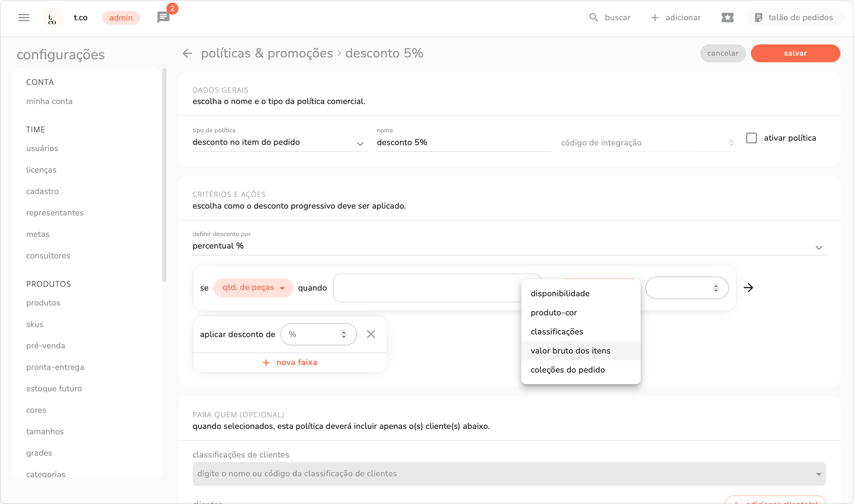The width and height of the screenshot is (854, 504).
Task: Click the star ticket icon in header
Action: 727,17
